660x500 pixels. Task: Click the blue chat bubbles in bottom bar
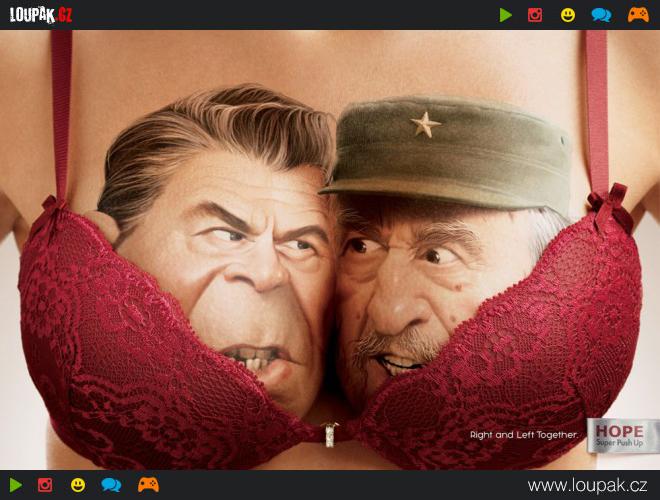click(x=111, y=485)
